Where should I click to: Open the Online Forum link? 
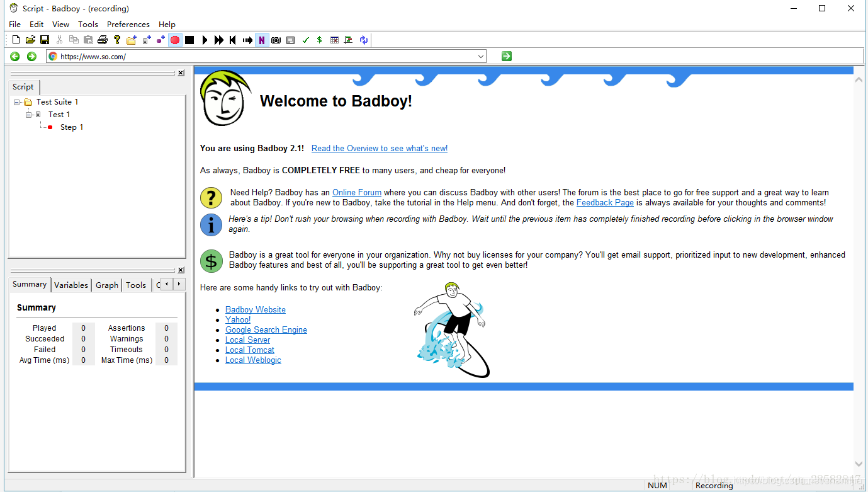point(357,192)
